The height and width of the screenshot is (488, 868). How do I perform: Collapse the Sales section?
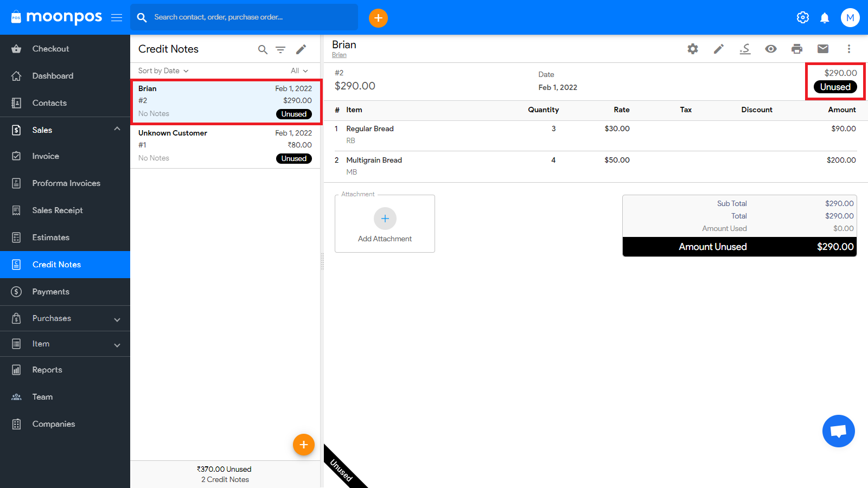click(65, 130)
